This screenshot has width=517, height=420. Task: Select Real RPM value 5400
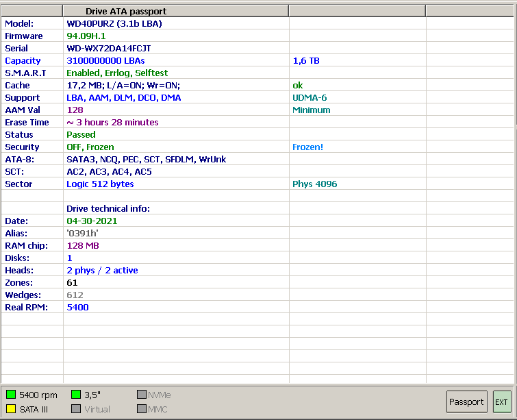[x=77, y=308]
